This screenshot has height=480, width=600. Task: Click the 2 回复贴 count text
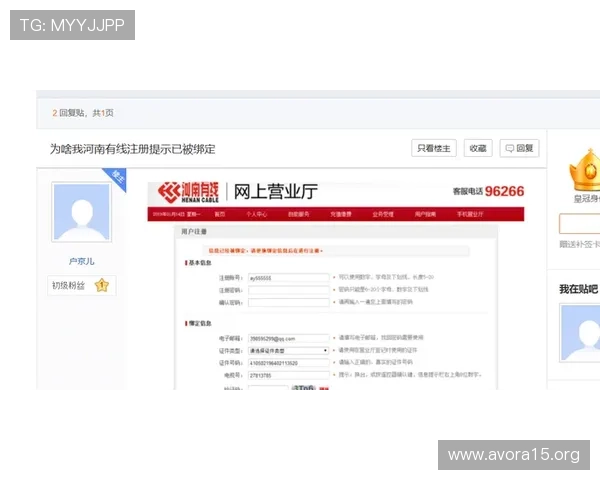(x=68, y=113)
